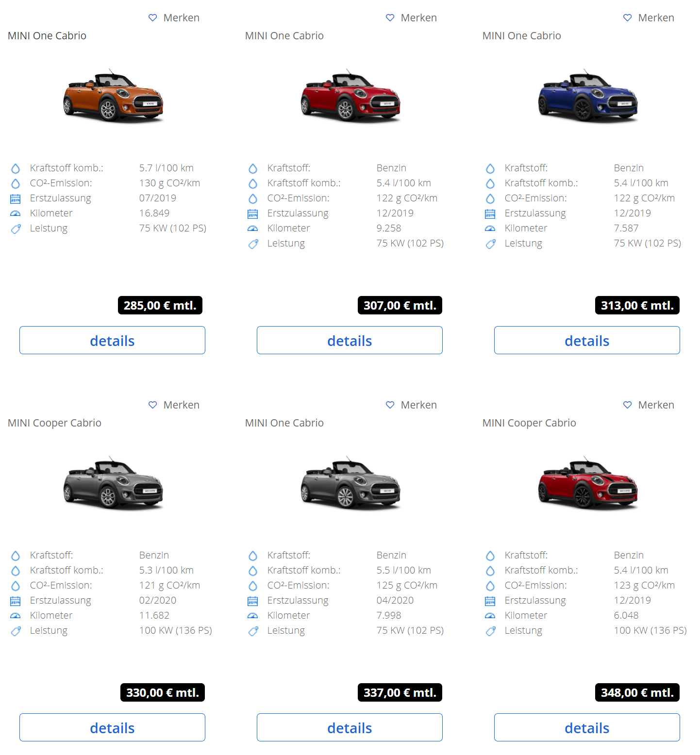Click the grey MINI One Cabrio image
The width and height of the screenshot is (700, 755).
pos(350,483)
